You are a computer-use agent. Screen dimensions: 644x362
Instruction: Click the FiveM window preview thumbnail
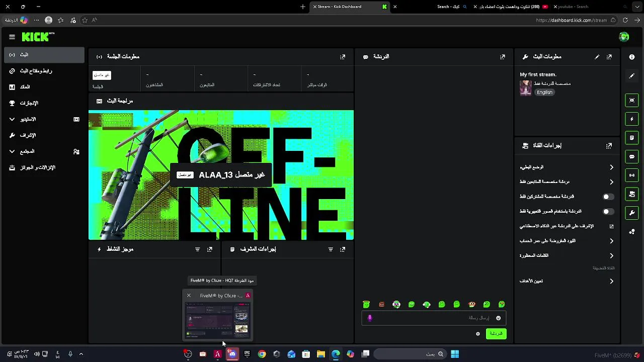pos(217,320)
